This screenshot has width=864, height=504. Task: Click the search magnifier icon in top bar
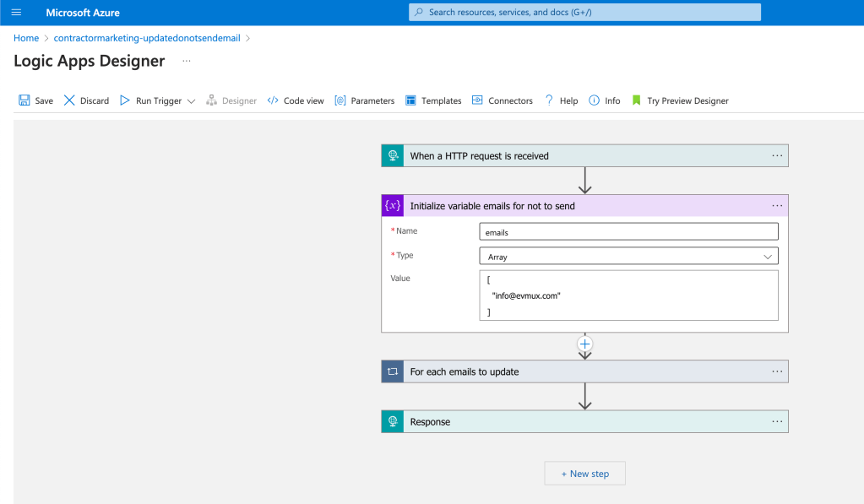coord(419,12)
